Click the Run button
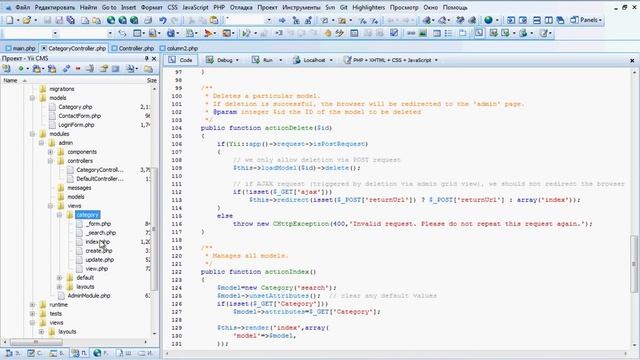The width and height of the screenshot is (640, 360). (263, 60)
